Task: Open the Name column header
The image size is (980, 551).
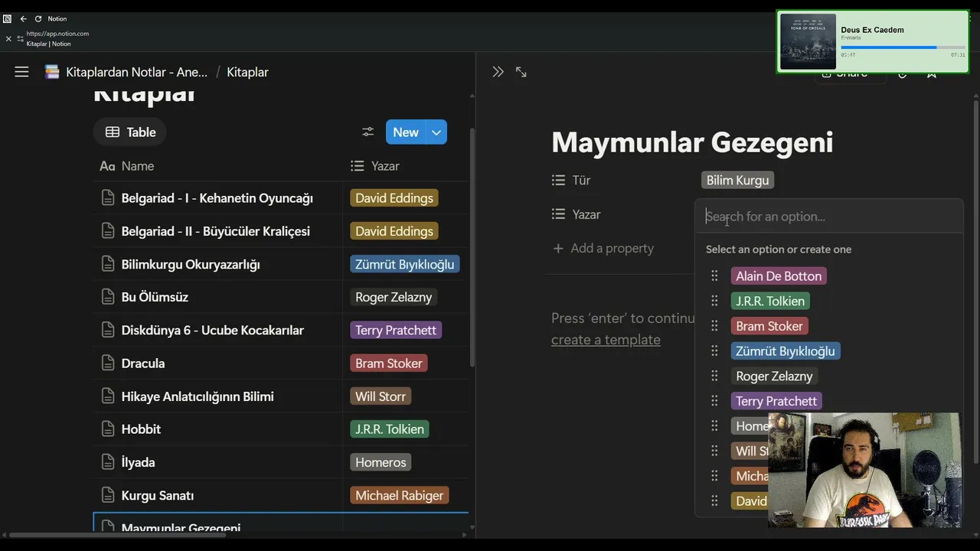Action: point(127,166)
